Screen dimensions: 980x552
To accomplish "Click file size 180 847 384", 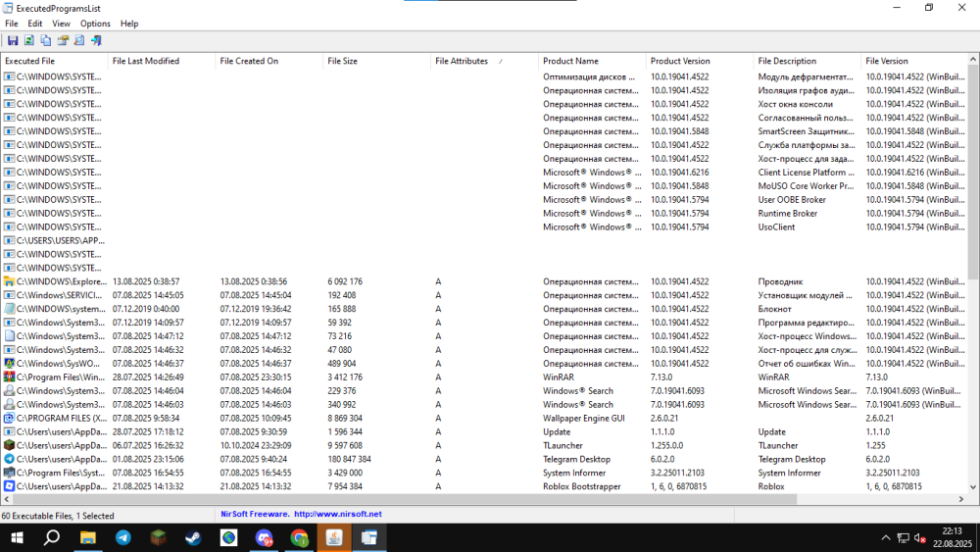I will [x=350, y=459].
